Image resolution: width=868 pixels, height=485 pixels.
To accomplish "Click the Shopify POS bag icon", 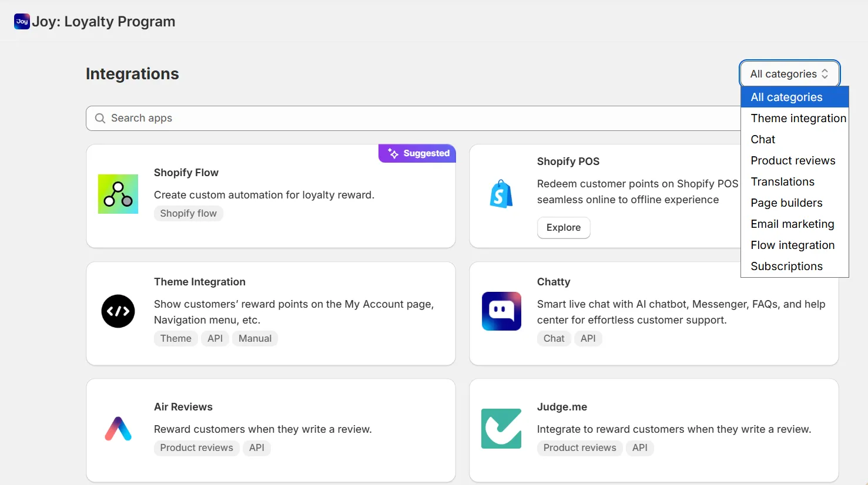I will pyautogui.click(x=501, y=194).
